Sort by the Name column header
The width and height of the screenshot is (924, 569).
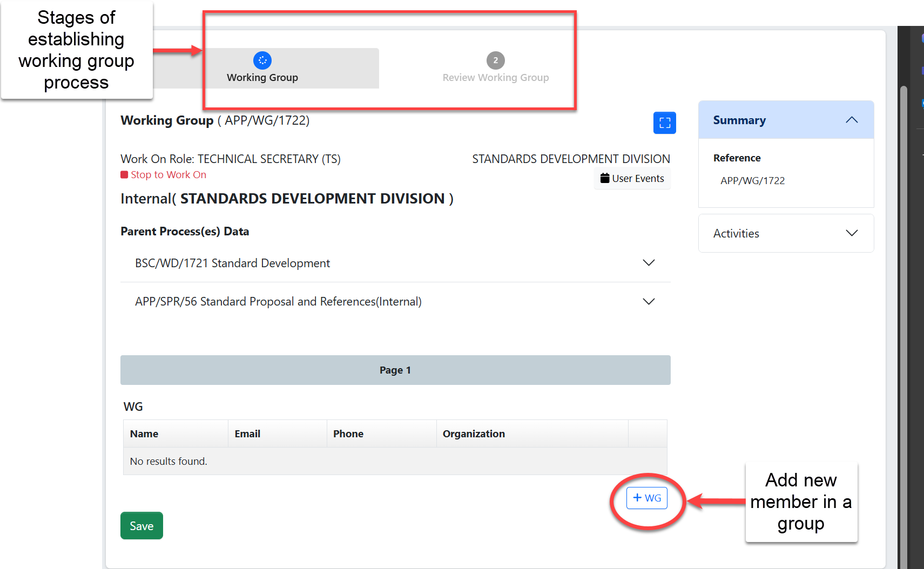(144, 433)
